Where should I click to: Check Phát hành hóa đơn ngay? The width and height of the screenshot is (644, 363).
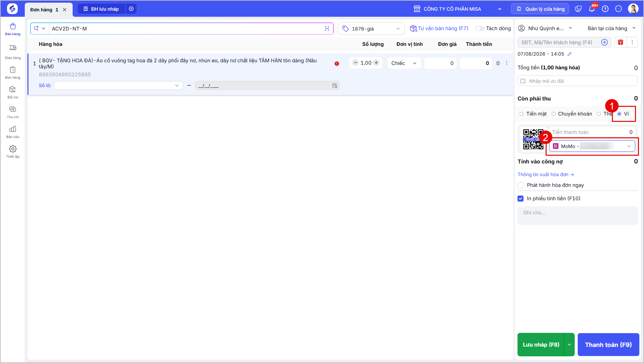(x=520, y=185)
